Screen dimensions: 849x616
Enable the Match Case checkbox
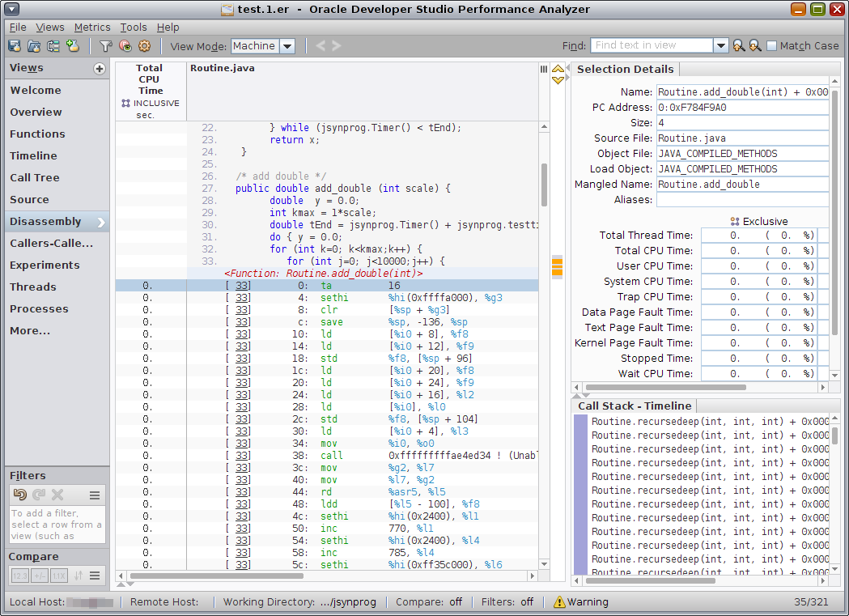771,46
